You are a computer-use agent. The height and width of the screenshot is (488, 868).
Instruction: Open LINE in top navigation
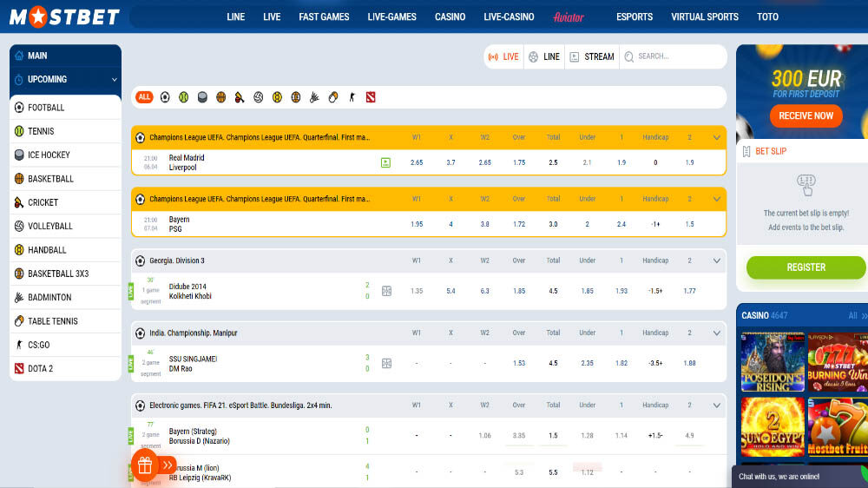pos(236,17)
